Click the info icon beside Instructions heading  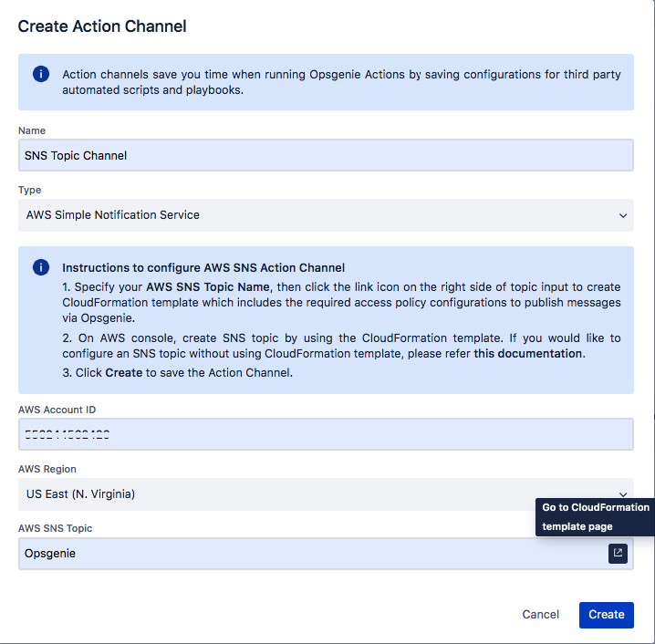41,267
